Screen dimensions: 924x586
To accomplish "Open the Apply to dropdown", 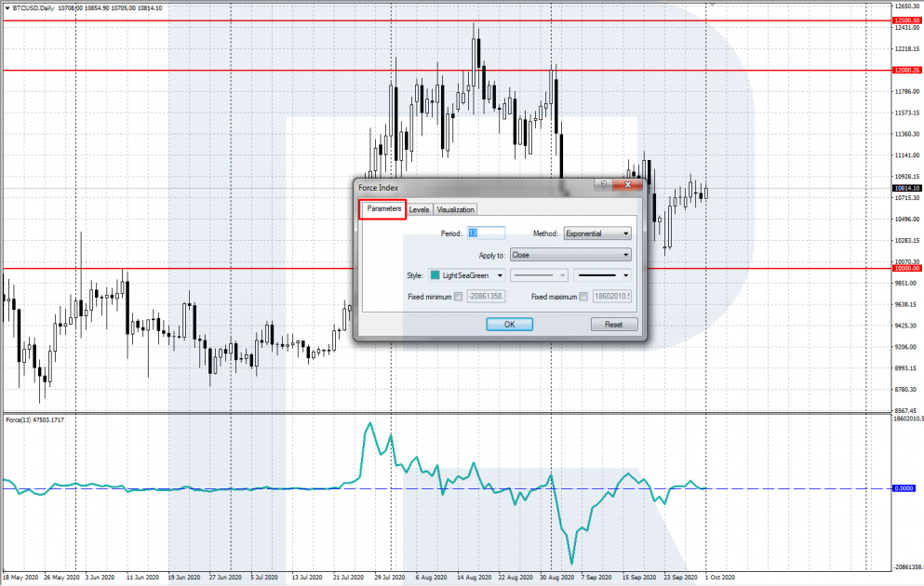I will point(569,254).
